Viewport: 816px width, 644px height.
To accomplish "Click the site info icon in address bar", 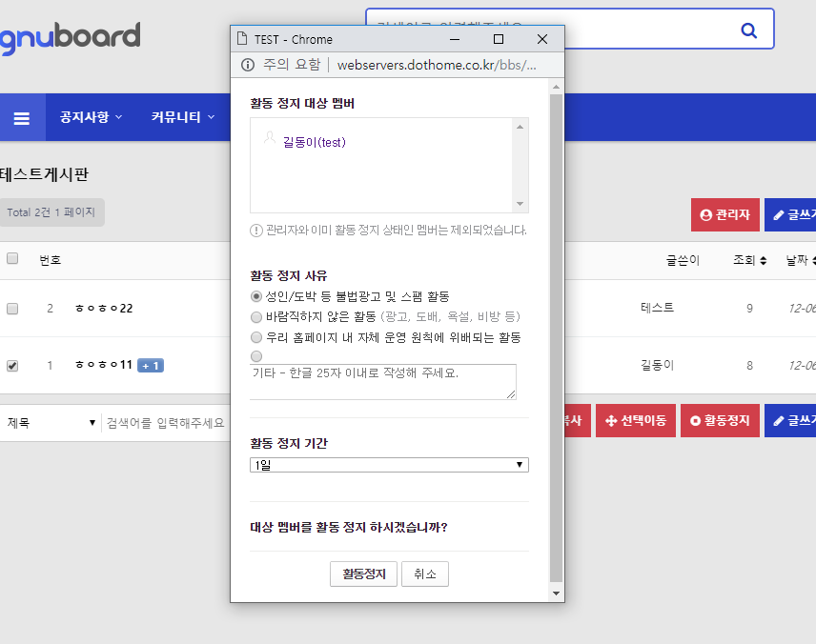I will coord(248,65).
